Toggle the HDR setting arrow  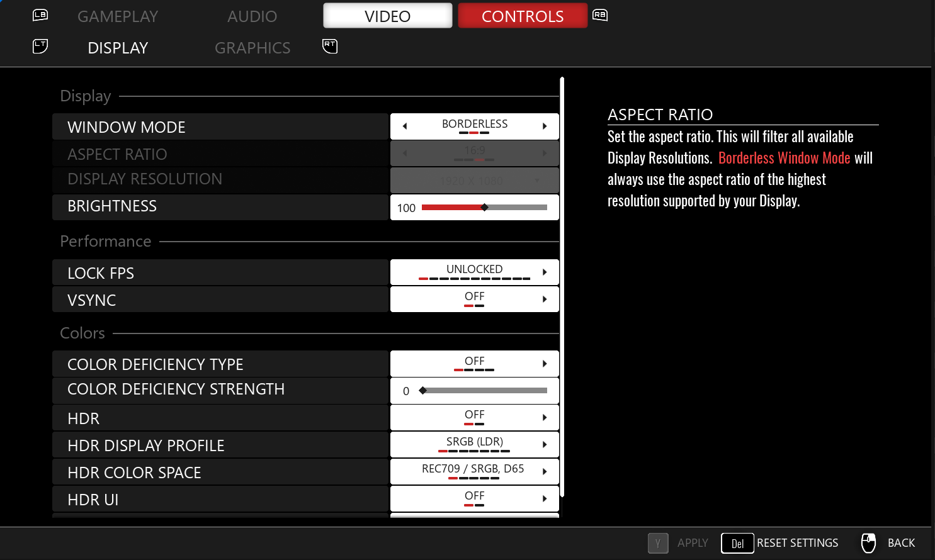click(545, 418)
